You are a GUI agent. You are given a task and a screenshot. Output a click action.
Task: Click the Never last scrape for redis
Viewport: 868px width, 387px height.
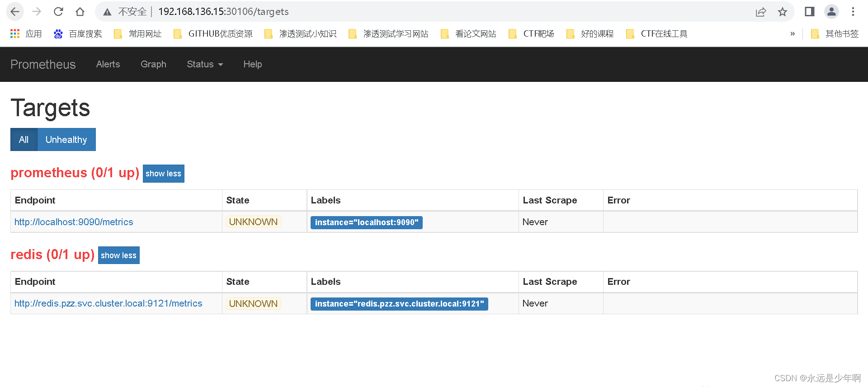click(x=535, y=303)
